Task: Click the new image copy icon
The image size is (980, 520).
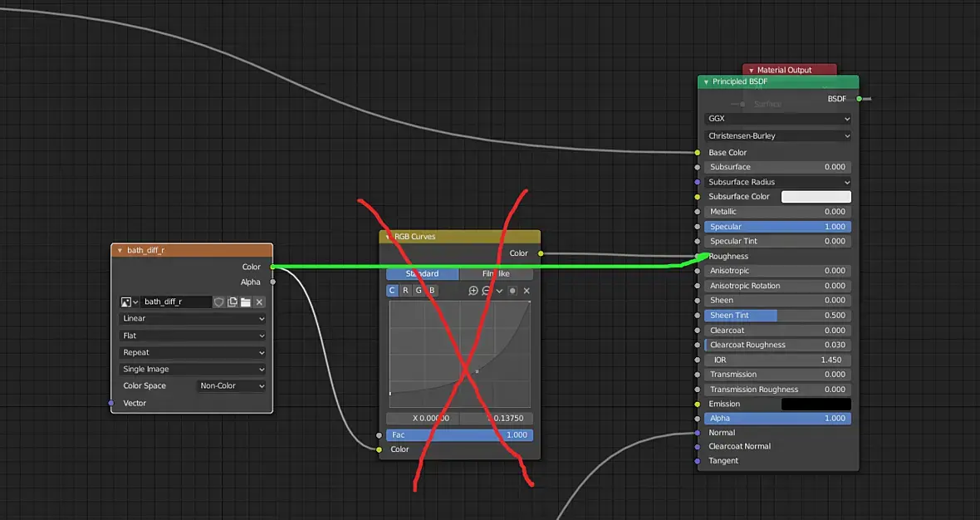Action: click(233, 302)
